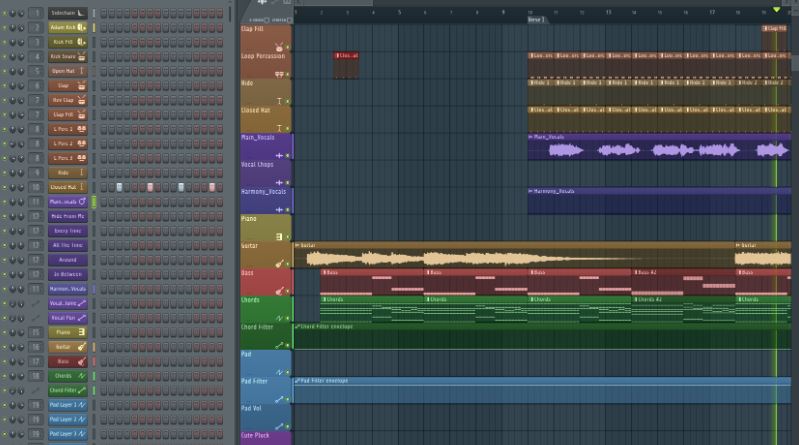Click Adam Kick channel pan knob
The width and height of the screenshot is (799, 445).
[13, 28]
